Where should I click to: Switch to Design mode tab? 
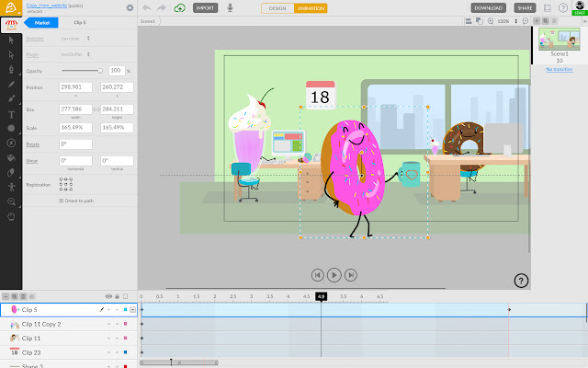277,8
